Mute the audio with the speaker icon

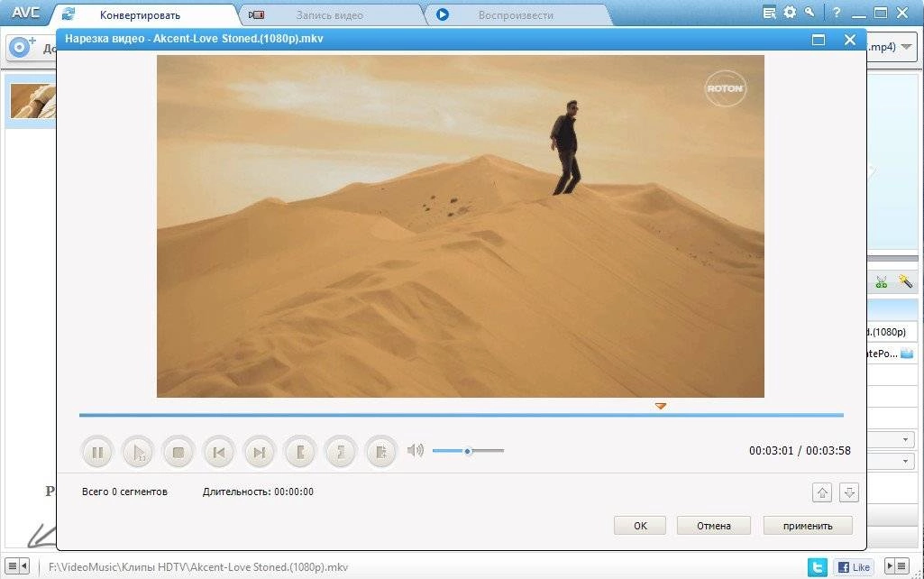(416, 450)
